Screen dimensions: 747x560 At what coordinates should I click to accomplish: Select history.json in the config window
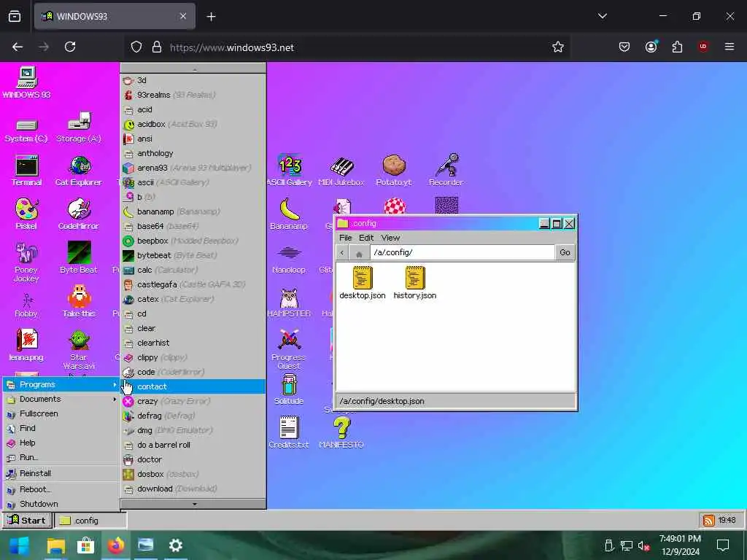tap(415, 283)
